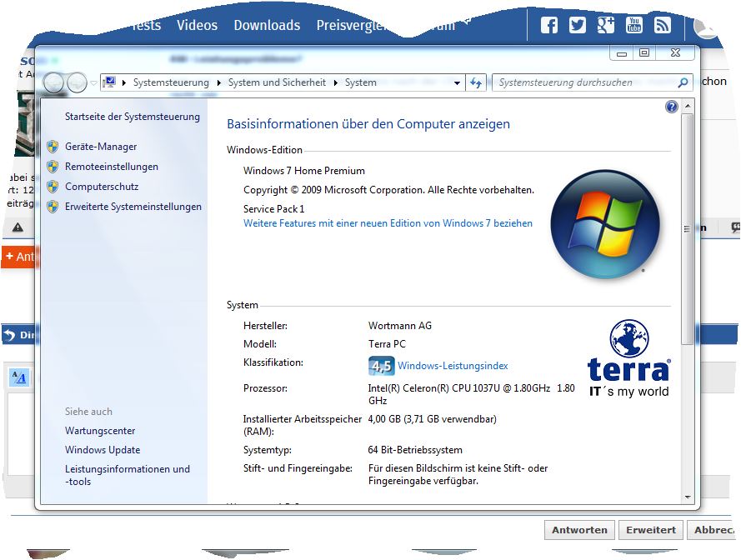Click the 'Windows 7 Home Premium' text
This screenshot has width=741, height=560.
[x=304, y=171]
